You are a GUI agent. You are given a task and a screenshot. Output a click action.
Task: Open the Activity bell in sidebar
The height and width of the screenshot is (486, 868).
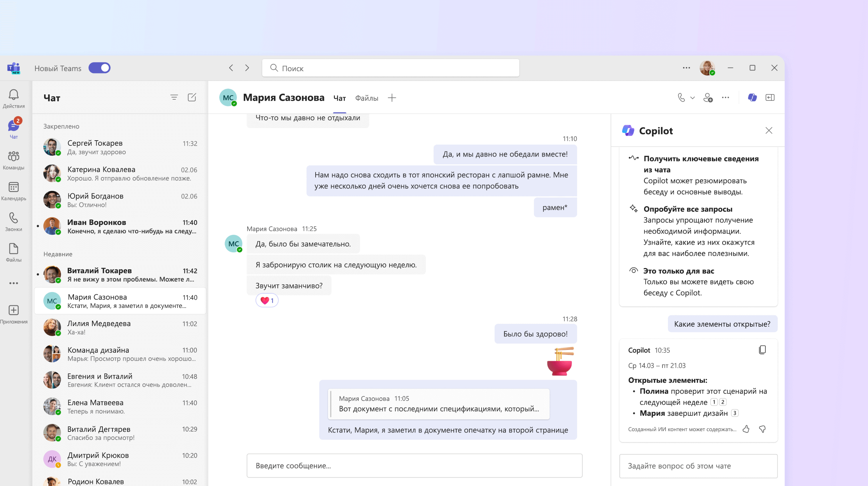[14, 98]
